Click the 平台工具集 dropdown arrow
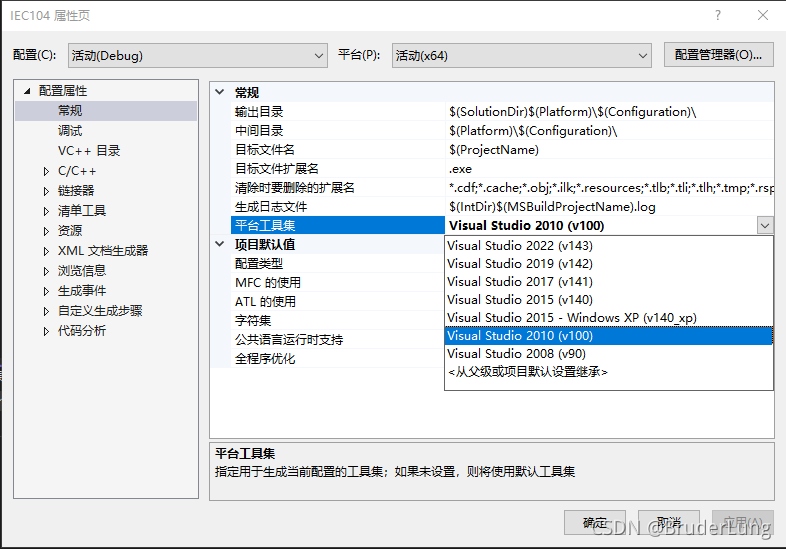This screenshot has height=549, width=786. [764, 226]
